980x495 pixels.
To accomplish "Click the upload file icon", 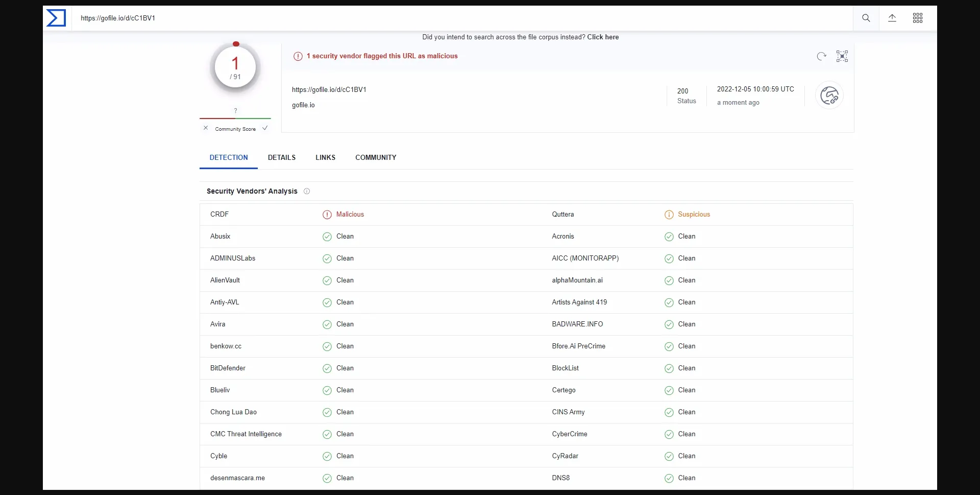I will pos(892,18).
